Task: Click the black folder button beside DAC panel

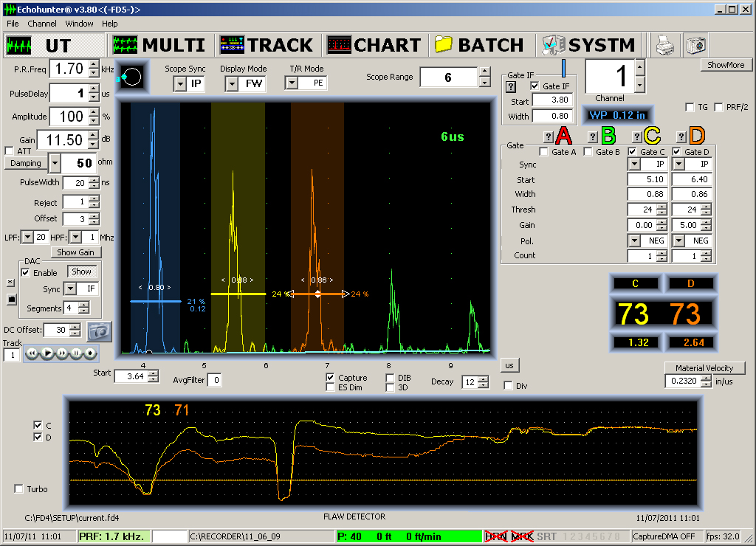Action: [12, 300]
